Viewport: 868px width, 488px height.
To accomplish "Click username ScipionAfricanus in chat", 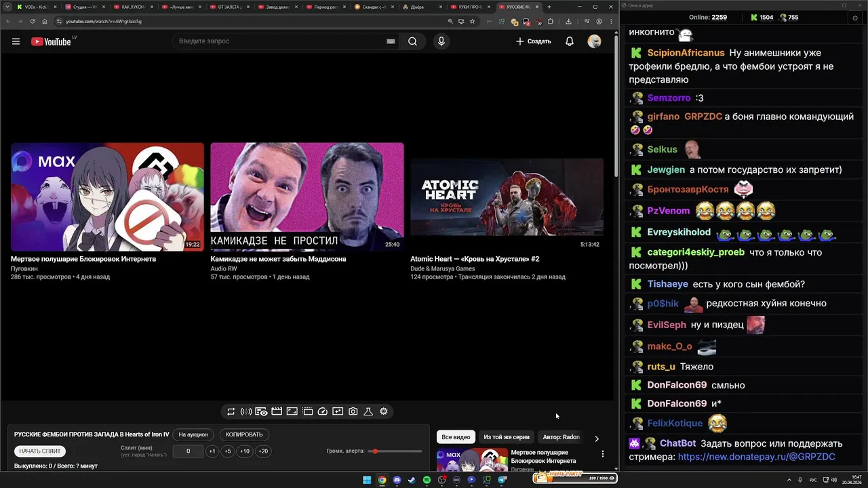I will pyautogui.click(x=686, y=53).
